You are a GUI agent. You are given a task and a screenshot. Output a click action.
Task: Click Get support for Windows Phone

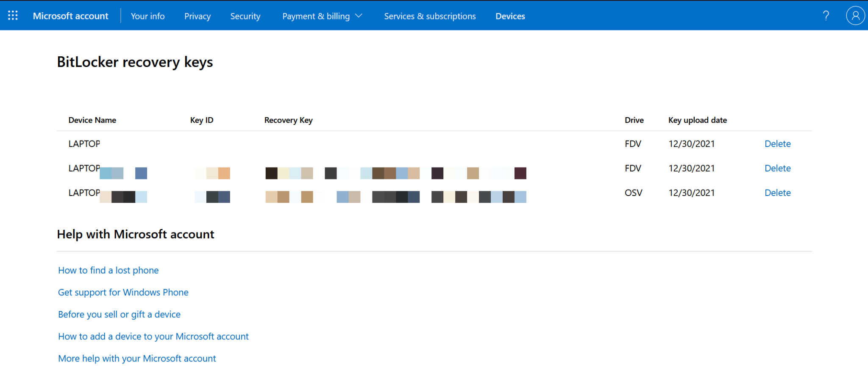[x=123, y=292]
